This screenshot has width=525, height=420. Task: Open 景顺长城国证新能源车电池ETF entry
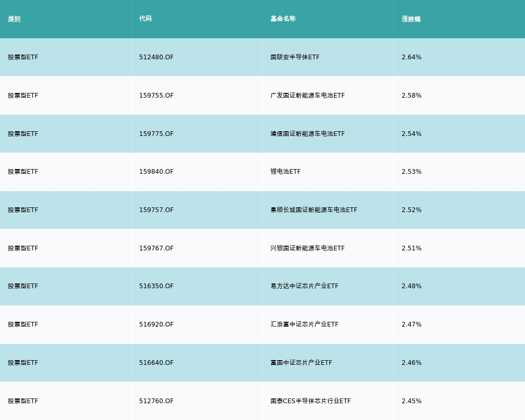(314, 210)
